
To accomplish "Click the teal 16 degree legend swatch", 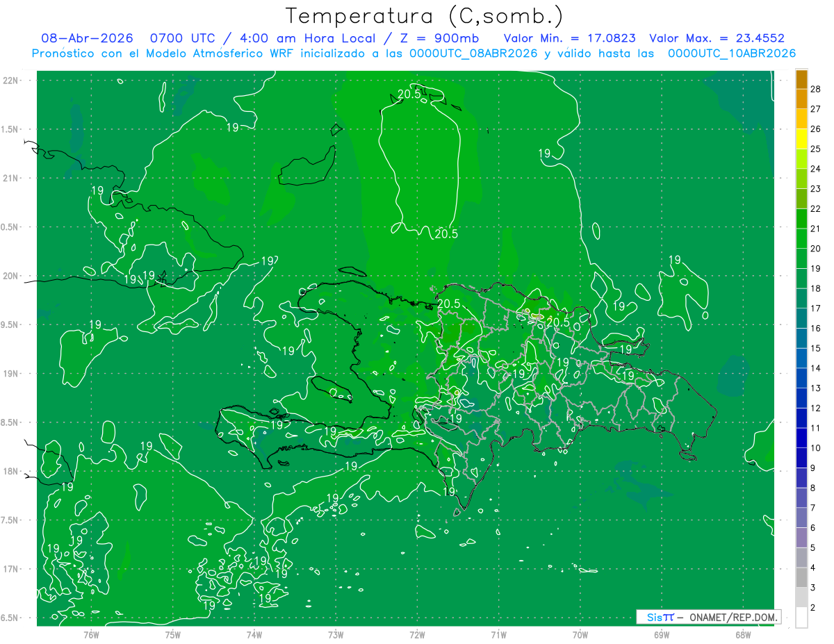I will click(801, 318).
